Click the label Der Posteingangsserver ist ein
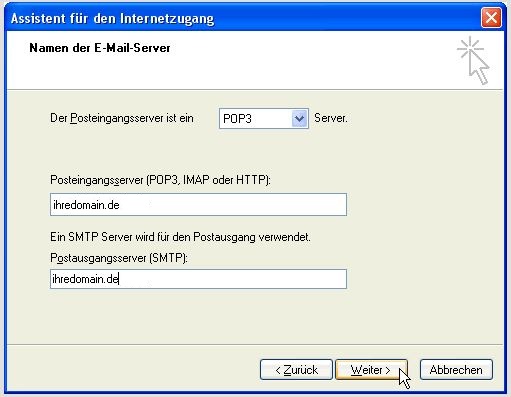Screen dimensions: 511x397 [122, 118]
